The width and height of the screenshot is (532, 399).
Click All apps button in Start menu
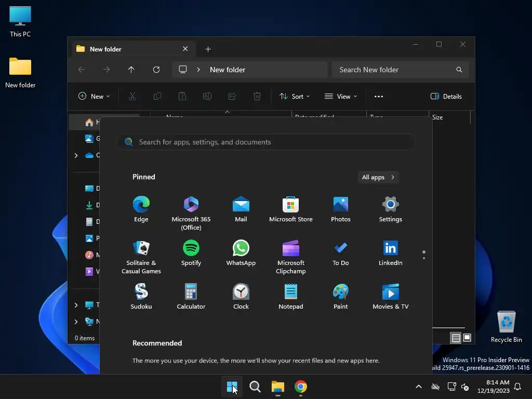pyautogui.click(x=378, y=177)
